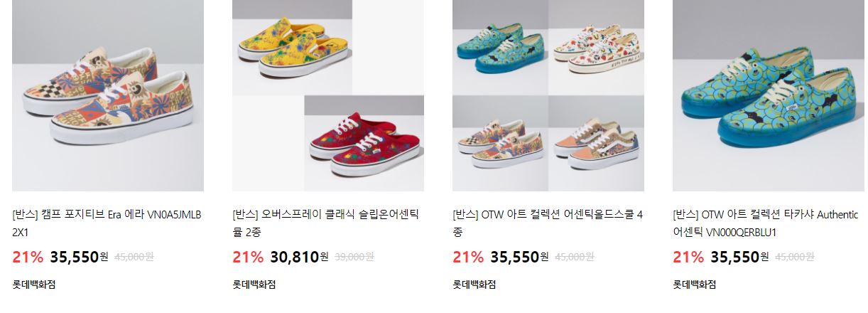Click 롯데백화점 seller under the slip-on mule product
868x313 pixels.
[x=254, y=285]
